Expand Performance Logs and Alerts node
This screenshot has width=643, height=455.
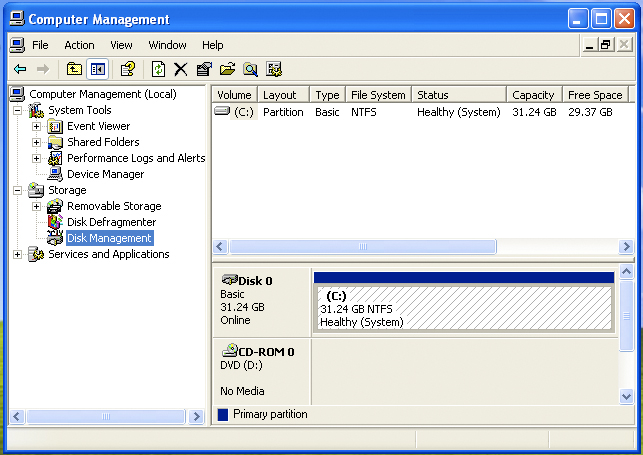point(36,158)
